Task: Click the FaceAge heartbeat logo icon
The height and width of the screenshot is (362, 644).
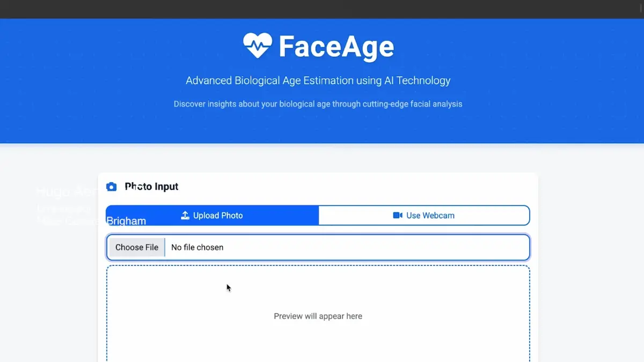Action: point(259,44)
